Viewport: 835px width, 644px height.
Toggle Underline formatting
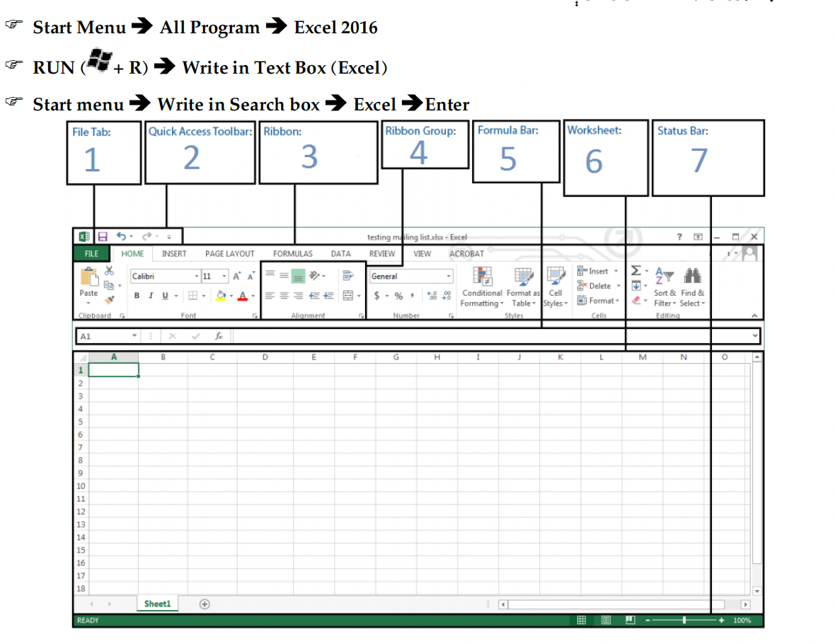click(165, 296)
